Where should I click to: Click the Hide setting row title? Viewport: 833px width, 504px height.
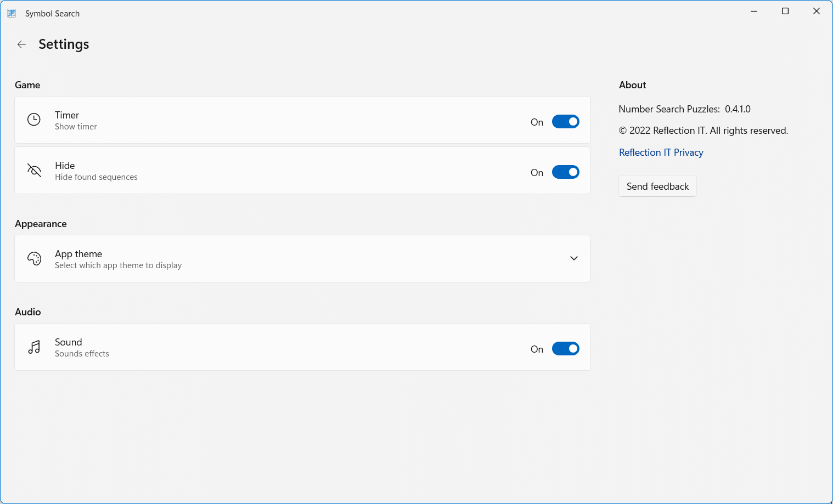pyautogui.click(x=65, y=166)
